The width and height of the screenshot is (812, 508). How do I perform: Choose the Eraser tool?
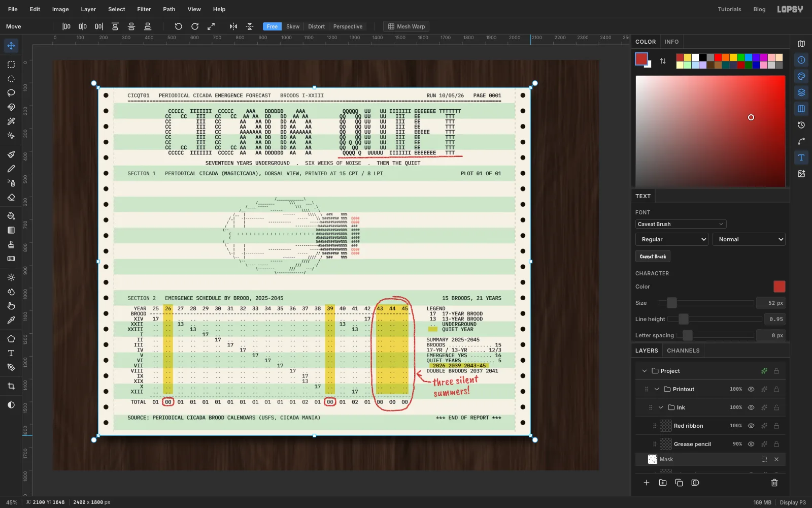11,197
